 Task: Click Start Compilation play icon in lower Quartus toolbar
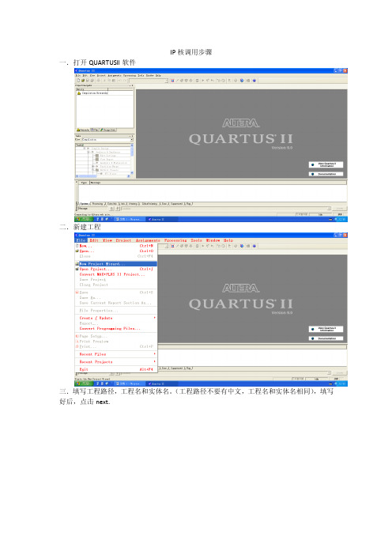pyautogui.click(x=203, y=246)
